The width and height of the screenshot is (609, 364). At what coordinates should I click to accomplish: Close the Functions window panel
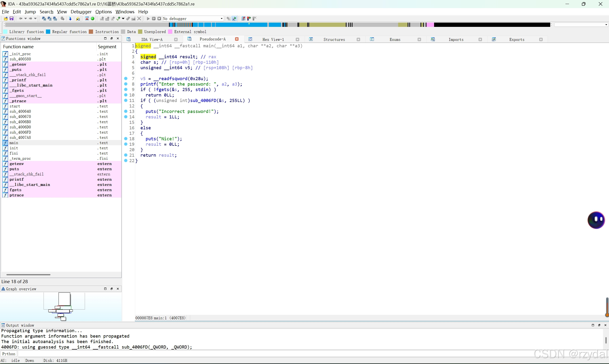coord(118,39)
